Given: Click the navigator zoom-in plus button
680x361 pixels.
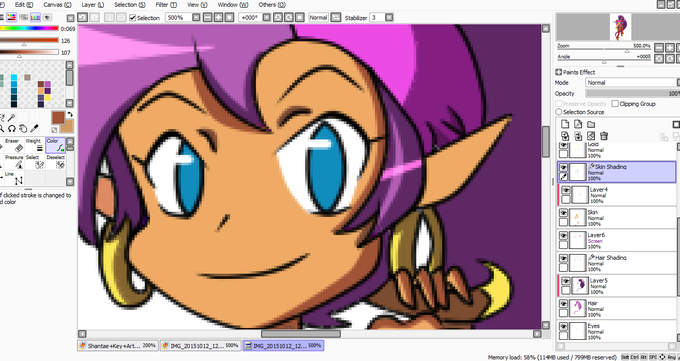Looking at the screenshot, I should (x=670, y=47).
